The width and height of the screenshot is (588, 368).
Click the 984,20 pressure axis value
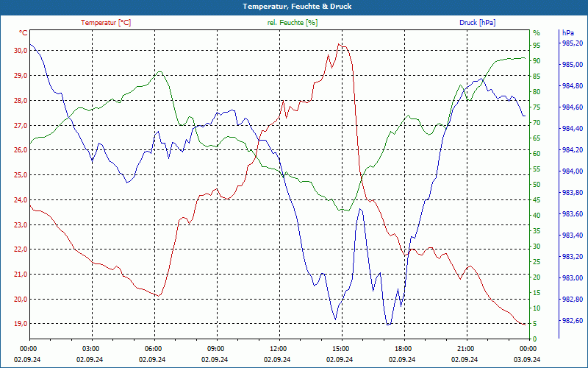point(573,150)
